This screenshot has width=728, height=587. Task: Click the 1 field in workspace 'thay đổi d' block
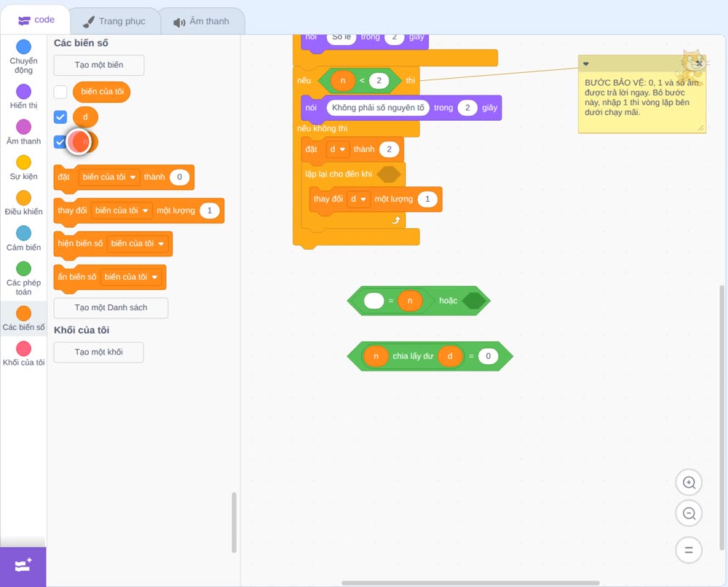(427, 199)
